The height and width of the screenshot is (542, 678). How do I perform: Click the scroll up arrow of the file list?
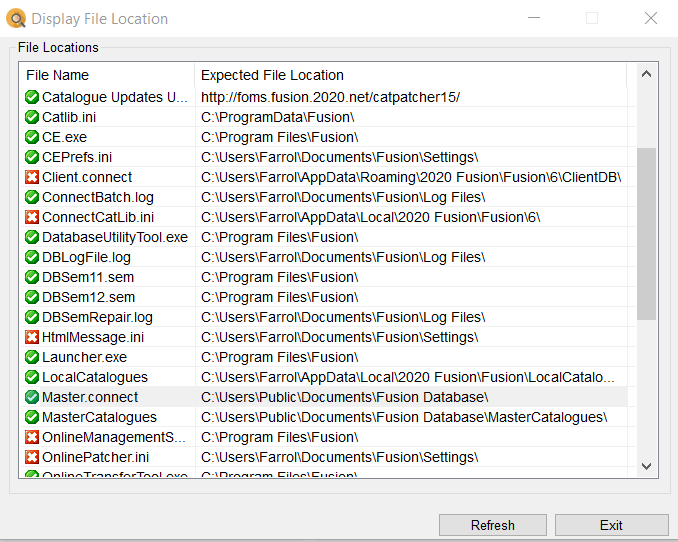click(x=646, y=74)
